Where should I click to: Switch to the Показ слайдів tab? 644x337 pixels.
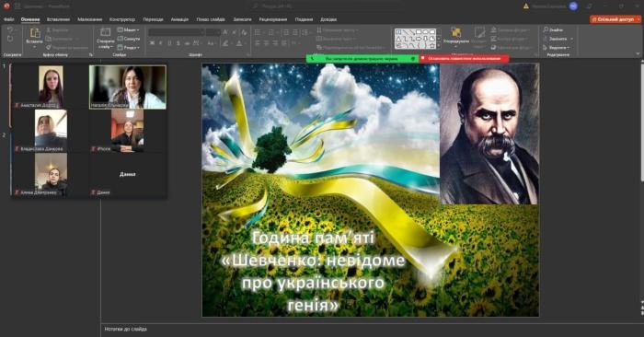tap(211, 19)
